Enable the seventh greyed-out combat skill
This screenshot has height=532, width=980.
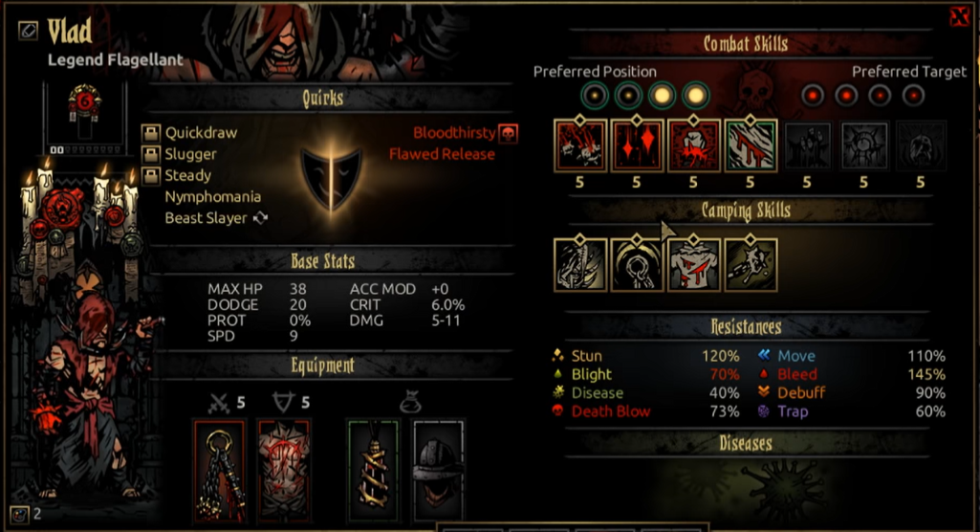point(921,145)
